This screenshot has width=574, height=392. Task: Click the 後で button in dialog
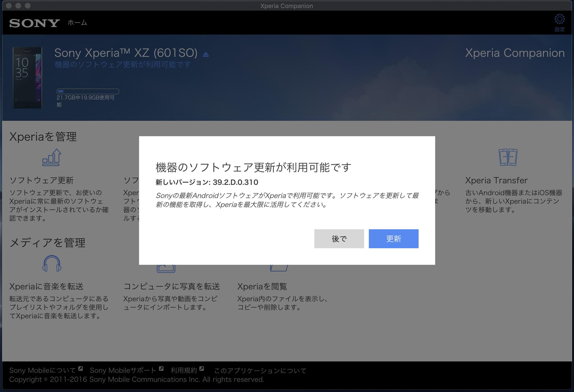(x=339, y=239)
